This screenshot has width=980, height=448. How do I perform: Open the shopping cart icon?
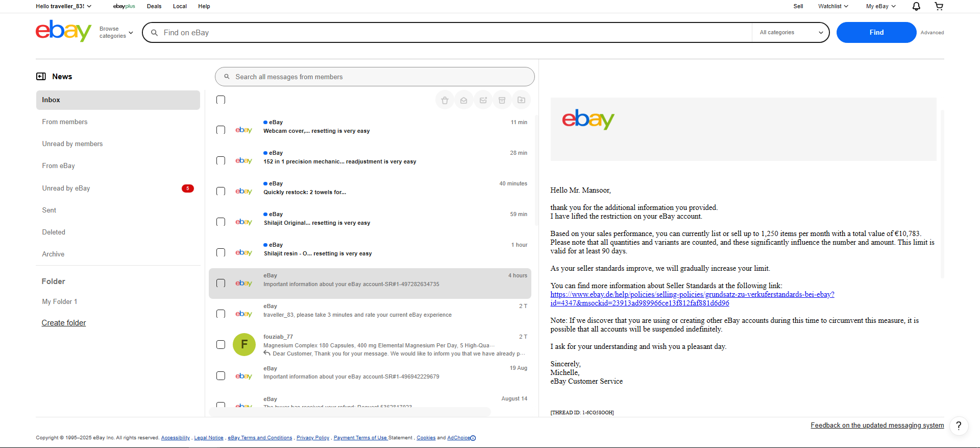coord(939,6)
